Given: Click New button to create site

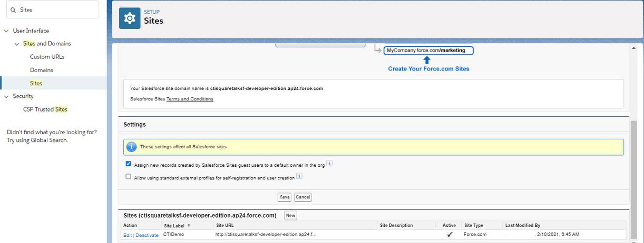Looking at the screenshot, I should tap(290, 216).
